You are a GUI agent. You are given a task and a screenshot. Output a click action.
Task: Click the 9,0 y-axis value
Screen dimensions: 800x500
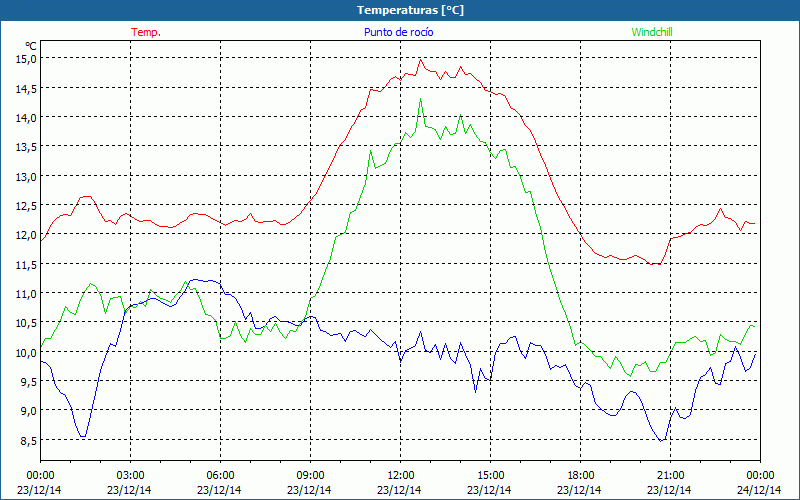(29, 411)
